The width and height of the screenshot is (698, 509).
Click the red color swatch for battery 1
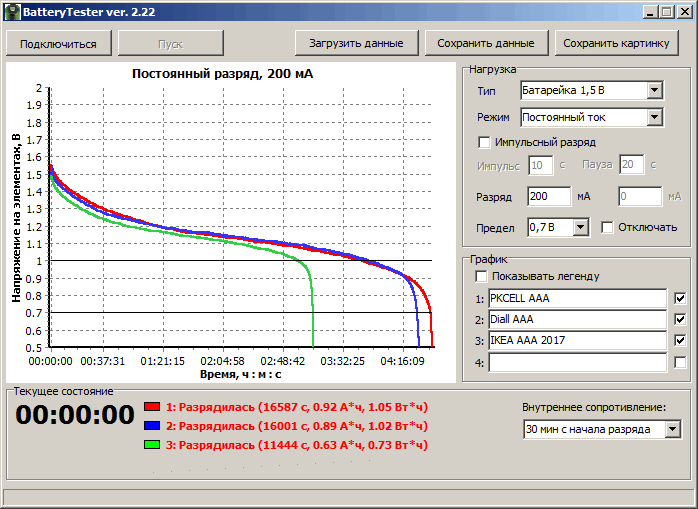tap(152, 407)
